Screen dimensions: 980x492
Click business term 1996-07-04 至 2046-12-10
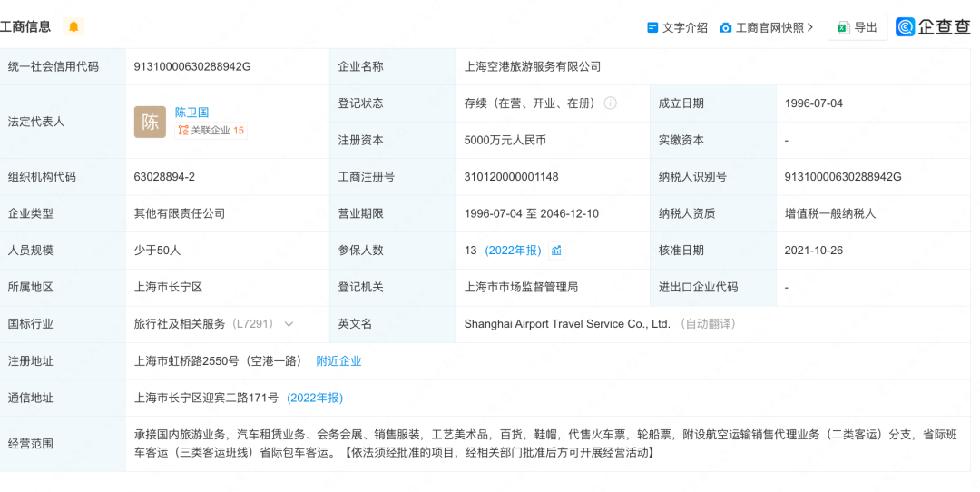pyautogui.click(x=531, y=214)
